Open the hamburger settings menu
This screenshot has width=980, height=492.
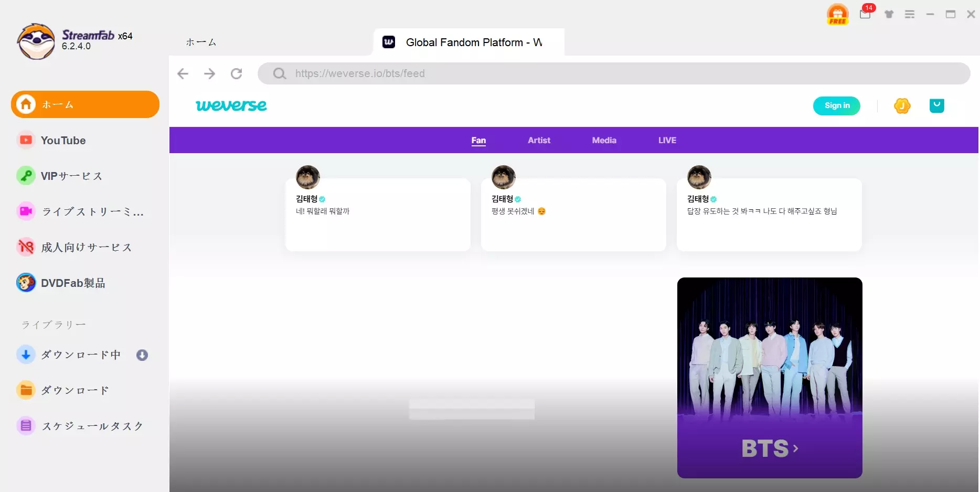coord(910,14)
